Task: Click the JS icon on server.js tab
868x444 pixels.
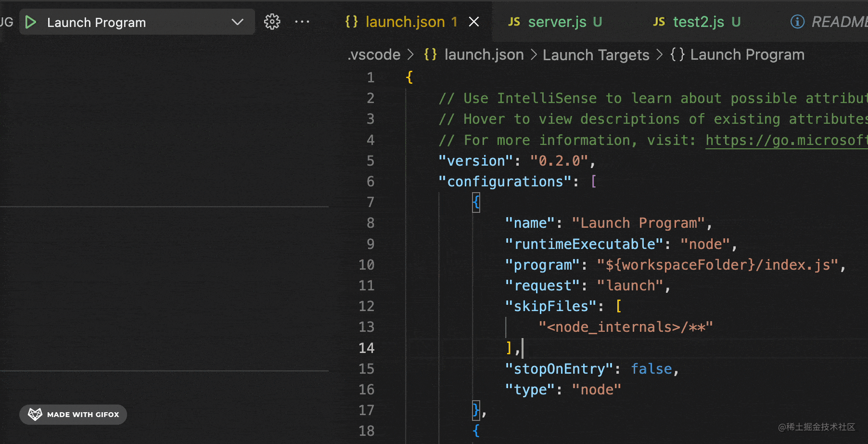Action: [x=514, y=22]
